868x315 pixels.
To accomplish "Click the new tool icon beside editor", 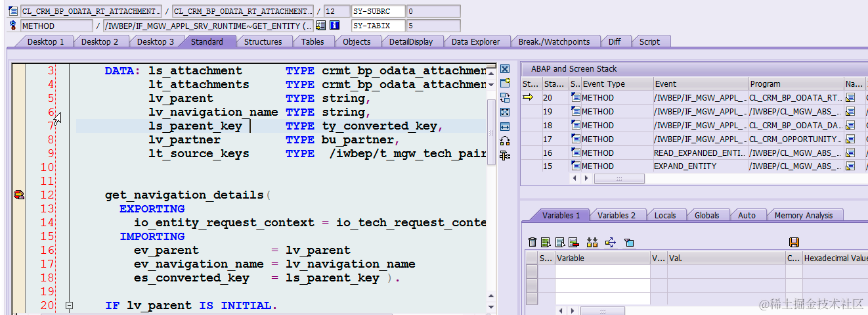I will tap(505, 83).
